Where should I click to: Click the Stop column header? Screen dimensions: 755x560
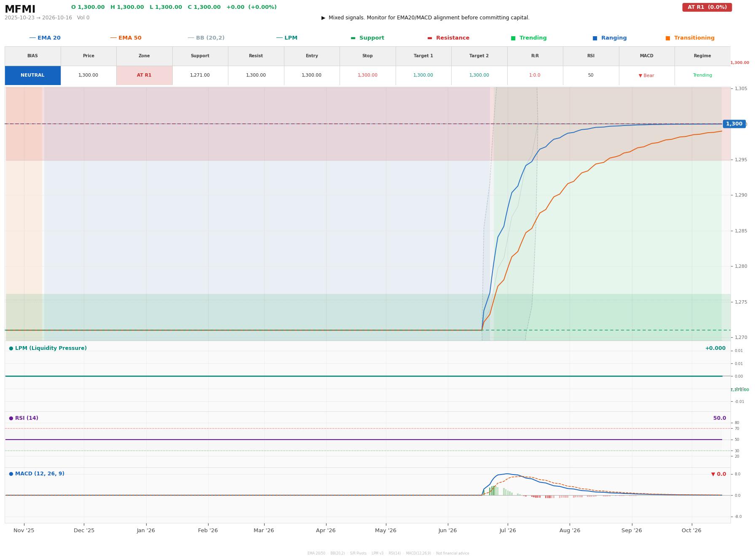367,56
